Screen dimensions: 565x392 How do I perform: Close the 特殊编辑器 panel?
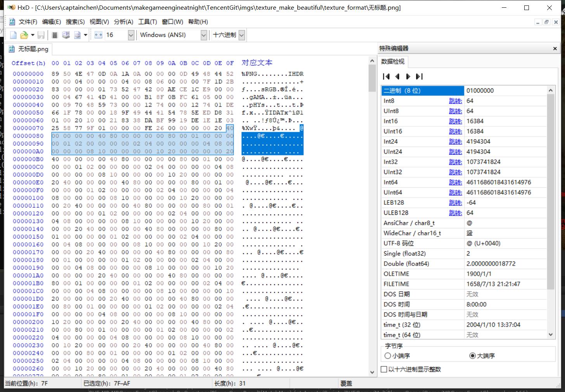pyautogui.click(x=555, y=48)
